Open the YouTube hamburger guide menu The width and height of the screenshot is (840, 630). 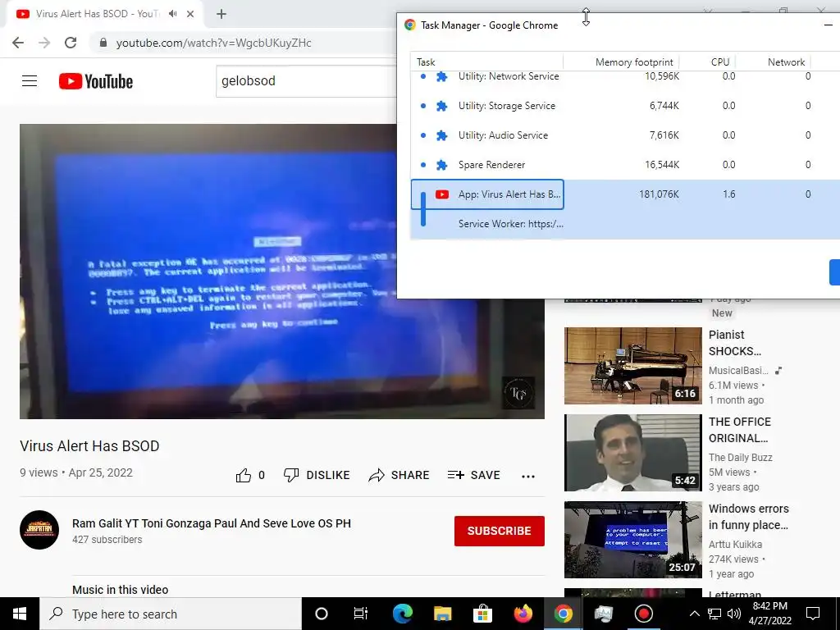(x=30, y=81)
